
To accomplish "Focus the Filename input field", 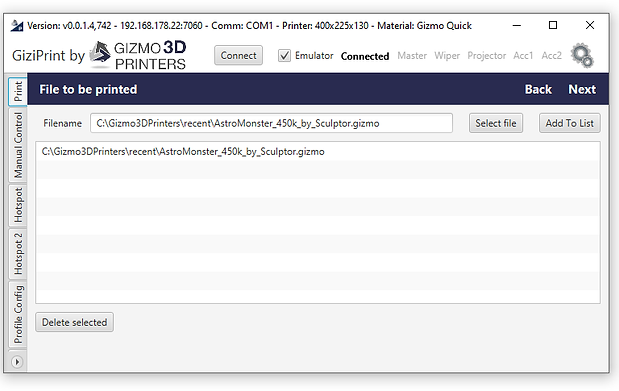I will 271,123.
